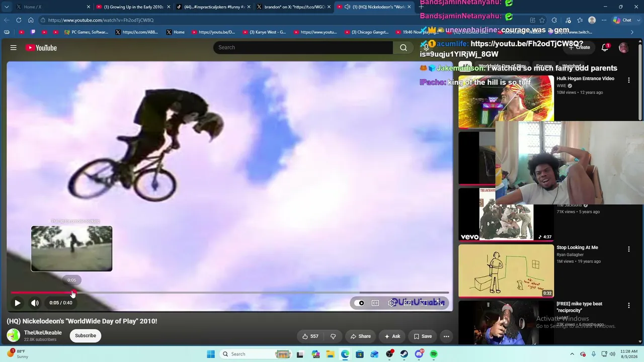Share this video
644x362 pixels.
coord(360,336)
